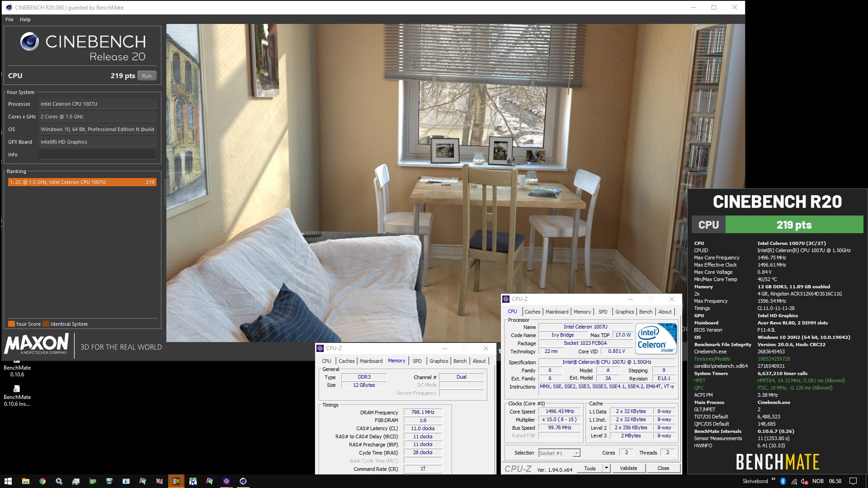Screen dimensions: 868x488
Task: Open Bench tab in CPU-Z Memory window
Action: 460,361
